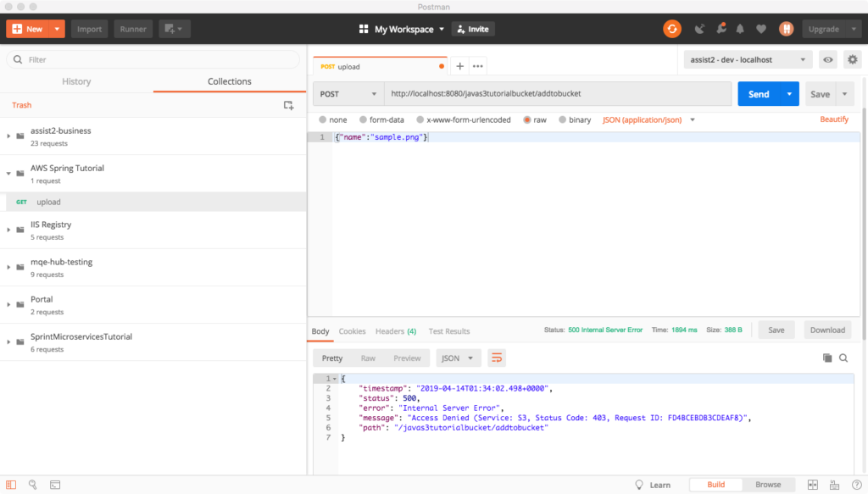Viewport: 868px width, 494px height.
Task: Expand the SprintMicroservicesTutorial collection
Action: (8, 341)
